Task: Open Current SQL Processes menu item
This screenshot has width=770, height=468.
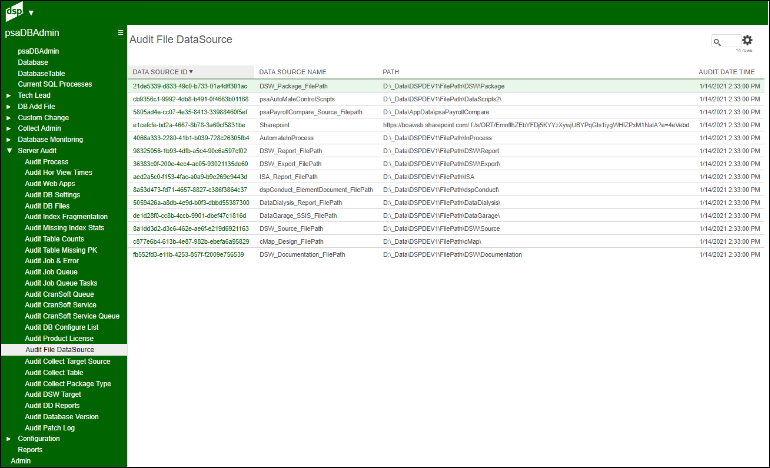Action: pyautogui.click(x=55, y=84)
